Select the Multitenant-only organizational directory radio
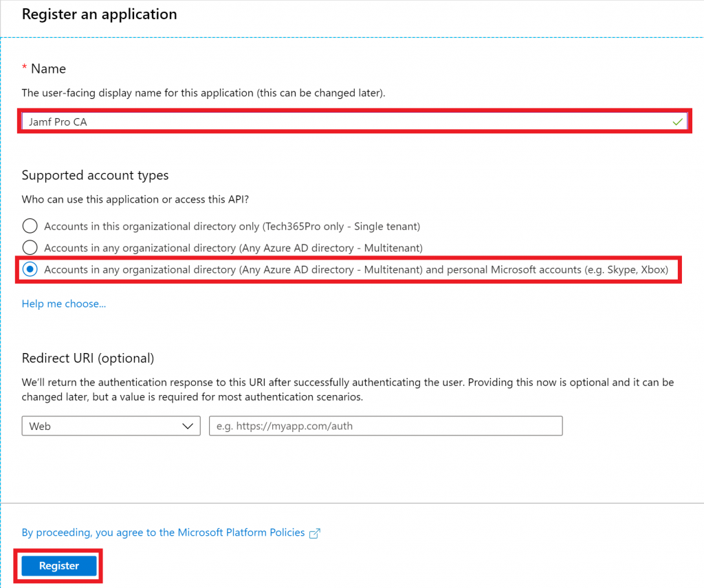The image size is (704, 588). pos(30,247)
